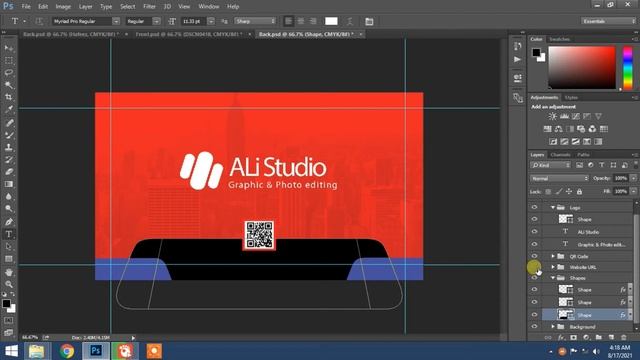Screen dimensions: 640x360
Task: Select the Horizontal Type tool
Action: click(x=9, y=234)
